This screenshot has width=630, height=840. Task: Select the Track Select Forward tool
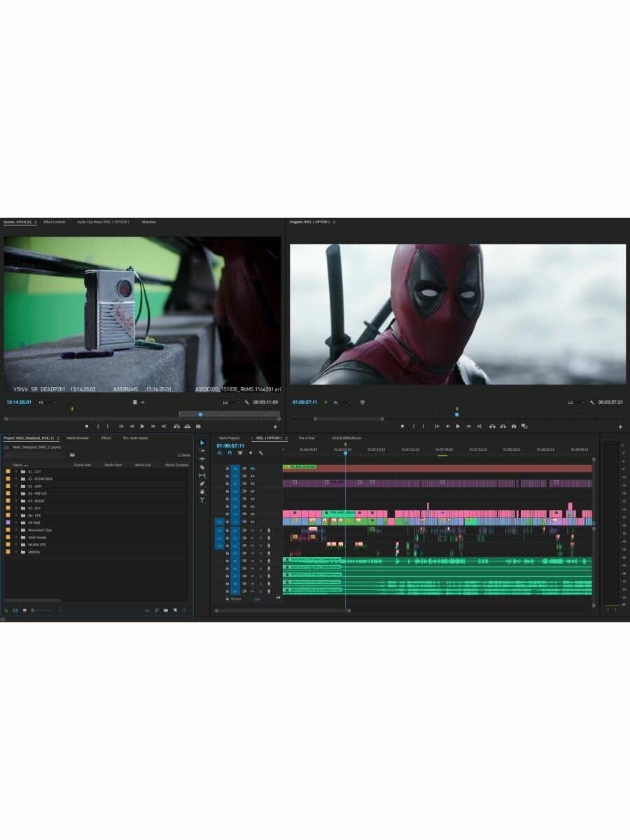pos(202,451)
